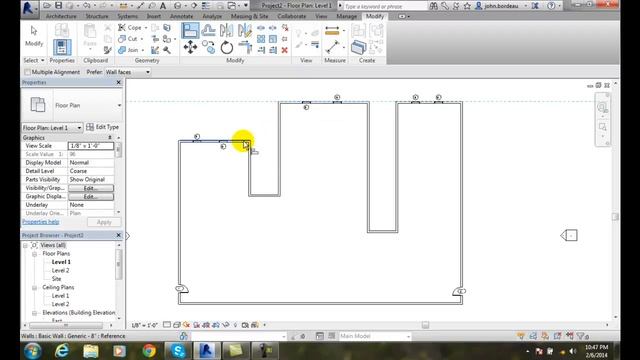640x360 pixels.
Task: Click the Save icon in quick access toolbar
Action: 58,6
